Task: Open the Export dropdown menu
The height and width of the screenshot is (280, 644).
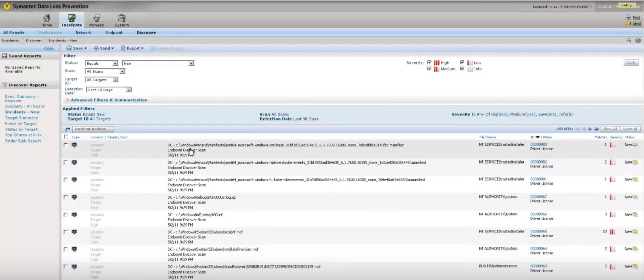Action: [132, 48]
